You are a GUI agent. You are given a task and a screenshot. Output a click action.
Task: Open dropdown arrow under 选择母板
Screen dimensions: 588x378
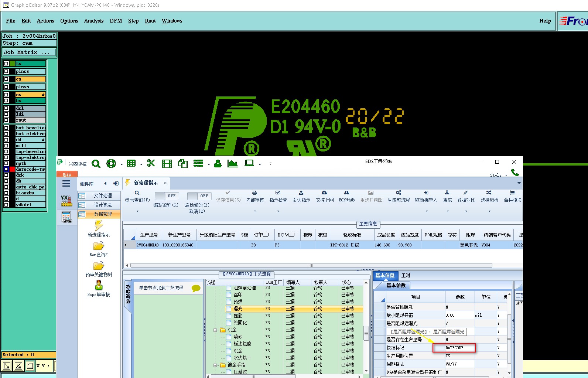(x=489, y=211)
